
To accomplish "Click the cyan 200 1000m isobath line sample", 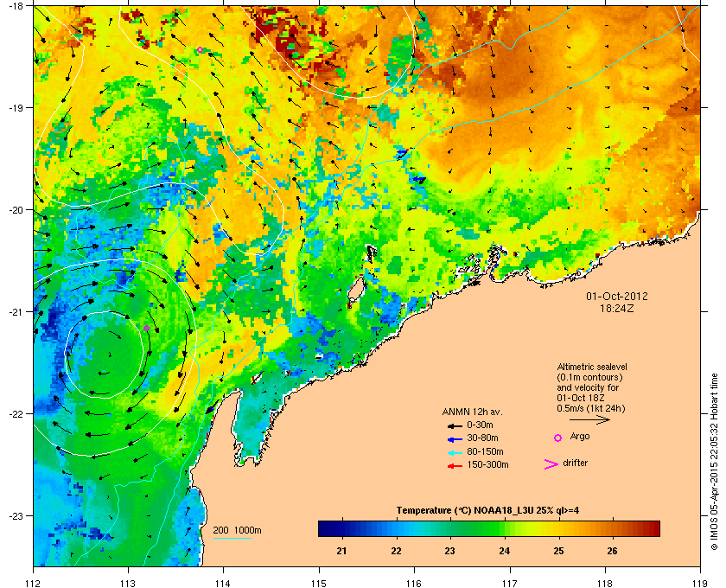I will pos(232,539).
